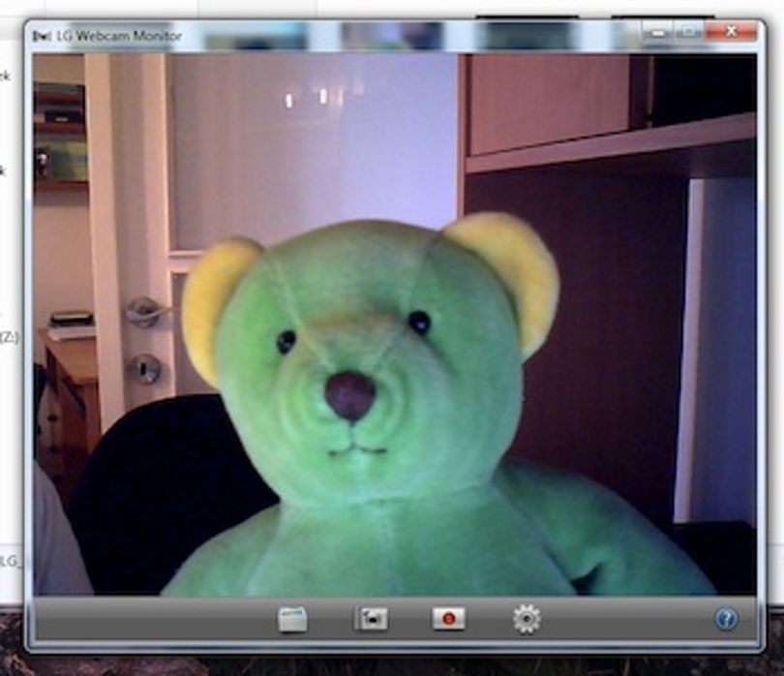
Task: Open webcam settings via the gear icon
Action: coord(527,619)
